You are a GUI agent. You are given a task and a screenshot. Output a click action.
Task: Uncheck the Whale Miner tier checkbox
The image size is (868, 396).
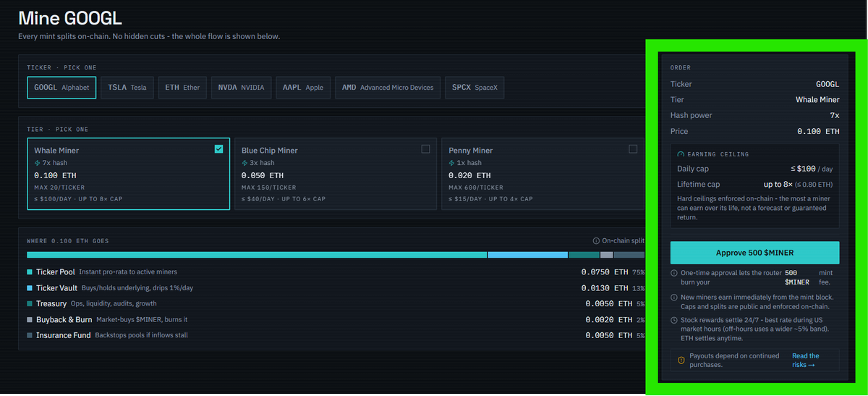coord(219,149)
